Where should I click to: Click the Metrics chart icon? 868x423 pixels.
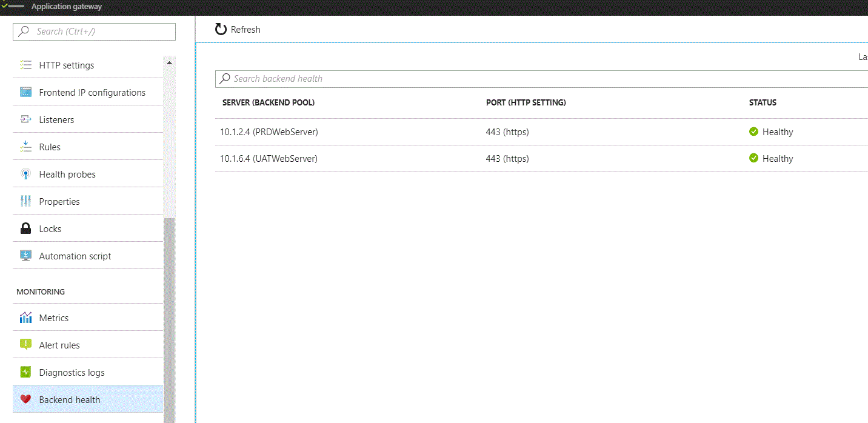point(25,318)
